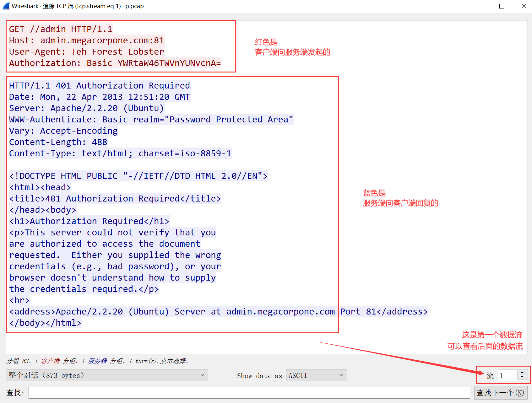Click the User-Agent: Teh Forest Lobster line
532x403 pixels.
coord(86,52)
